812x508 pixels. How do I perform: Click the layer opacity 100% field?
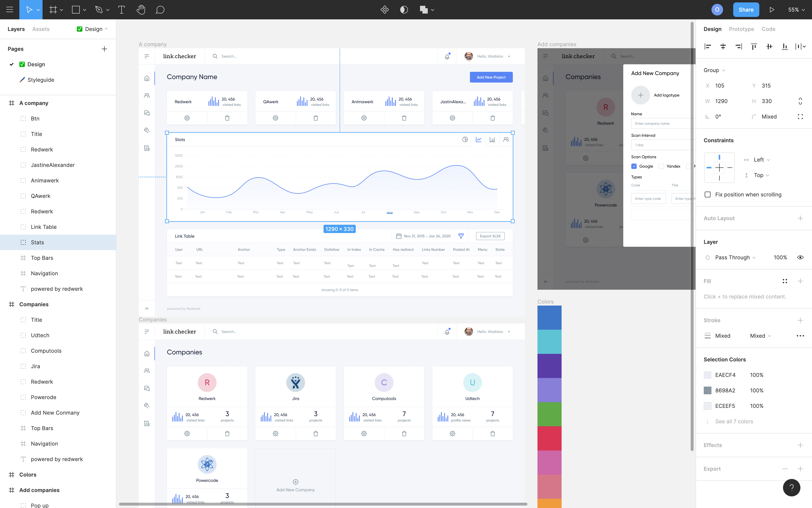tap(780, 257)
